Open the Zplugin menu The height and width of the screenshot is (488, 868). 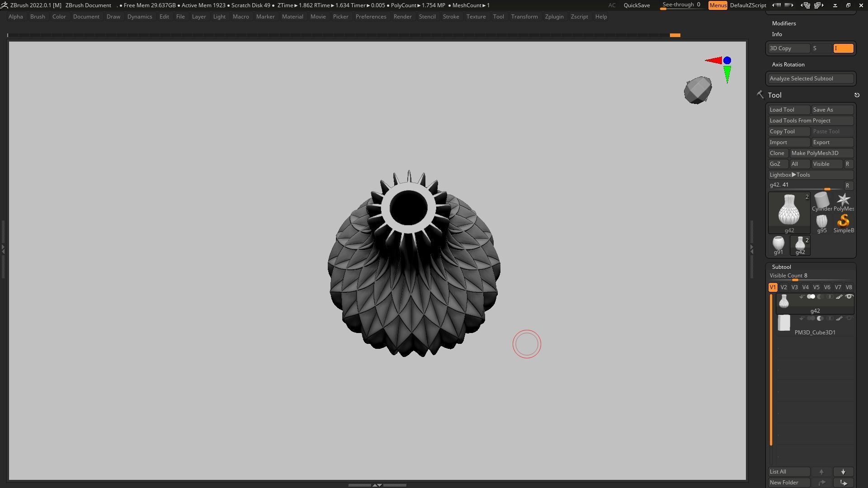click(x=554, y=17)
